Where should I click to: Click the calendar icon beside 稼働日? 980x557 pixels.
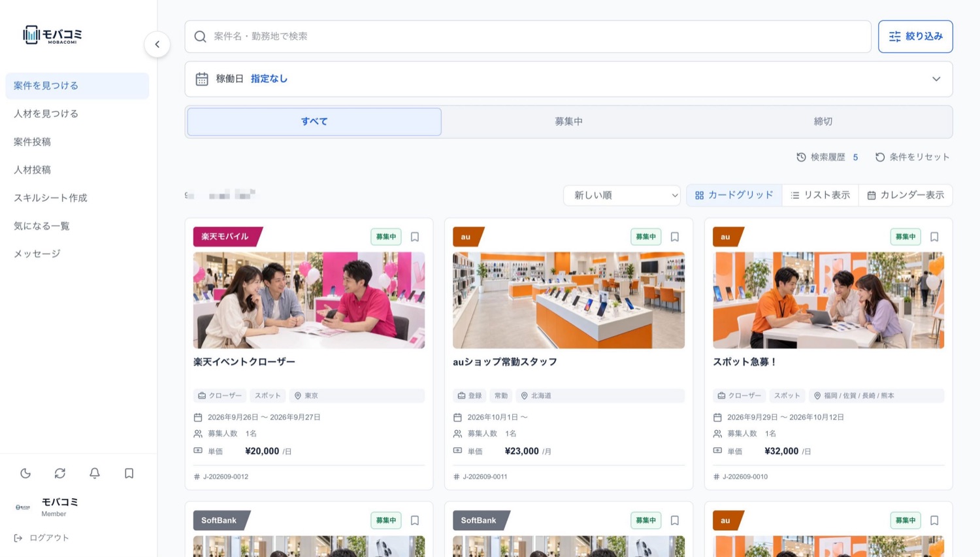point(202,79)
